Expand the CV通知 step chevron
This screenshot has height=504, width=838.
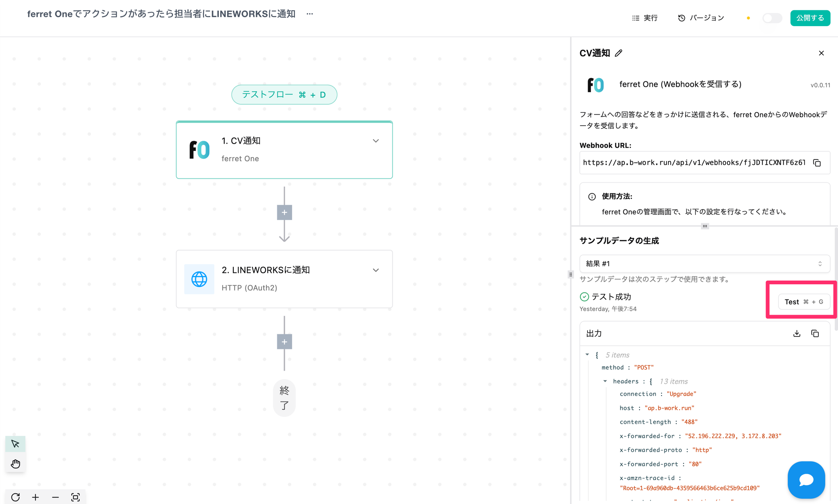tap(376, 141)
